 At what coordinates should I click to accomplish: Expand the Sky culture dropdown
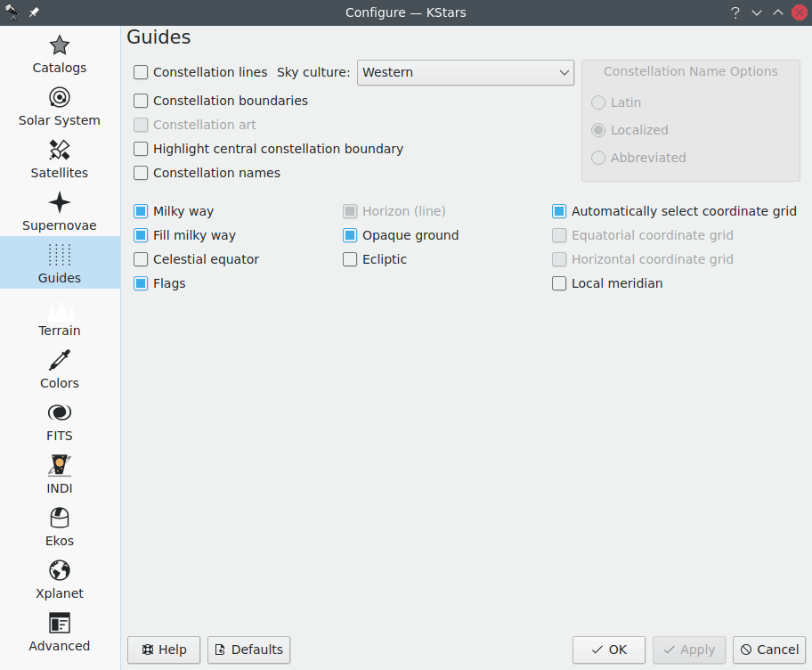(465, 72)
